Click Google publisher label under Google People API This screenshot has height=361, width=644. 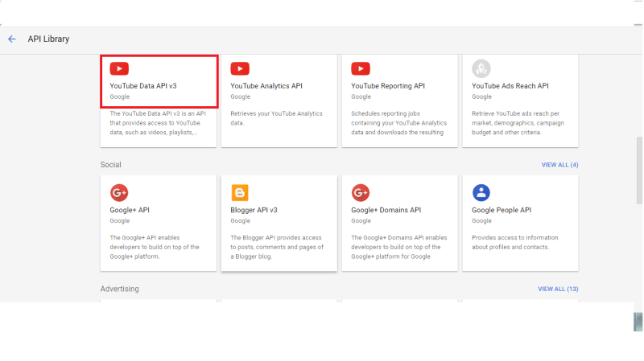tap(481, 221)
